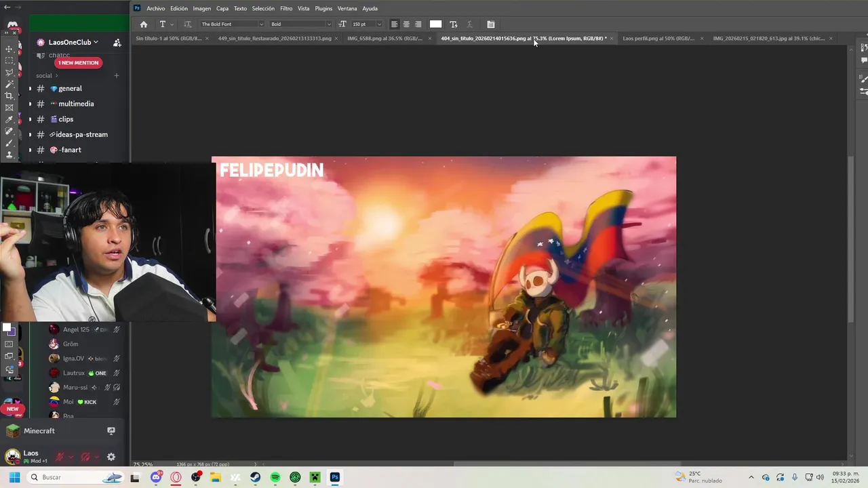Open microphone options arrow next to mute
The height and width of the screenshot is (488, 868).
point(71,457)
